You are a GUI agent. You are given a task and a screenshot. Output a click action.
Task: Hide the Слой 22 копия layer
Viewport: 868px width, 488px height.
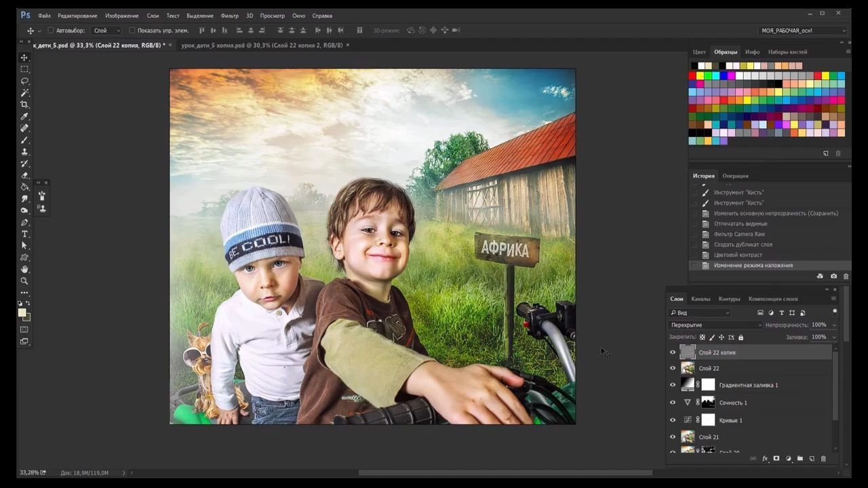pyautogui.click(x=673, y=352)
